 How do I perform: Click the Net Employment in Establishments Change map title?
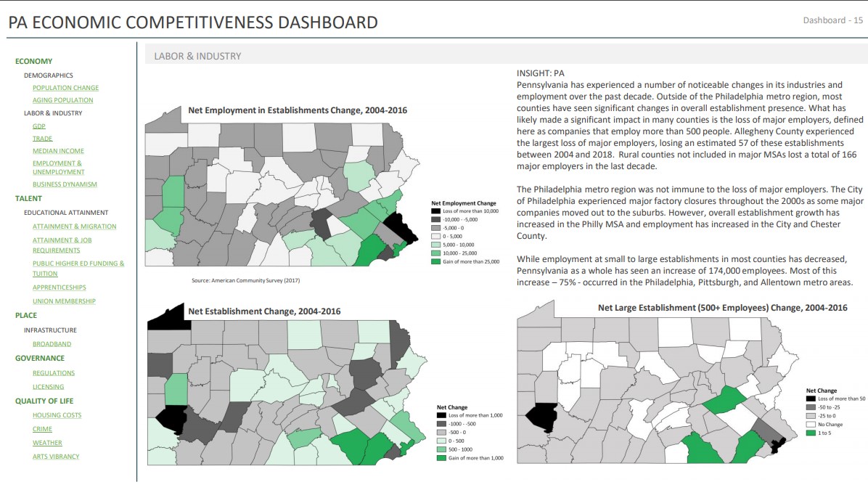[298, 110]
